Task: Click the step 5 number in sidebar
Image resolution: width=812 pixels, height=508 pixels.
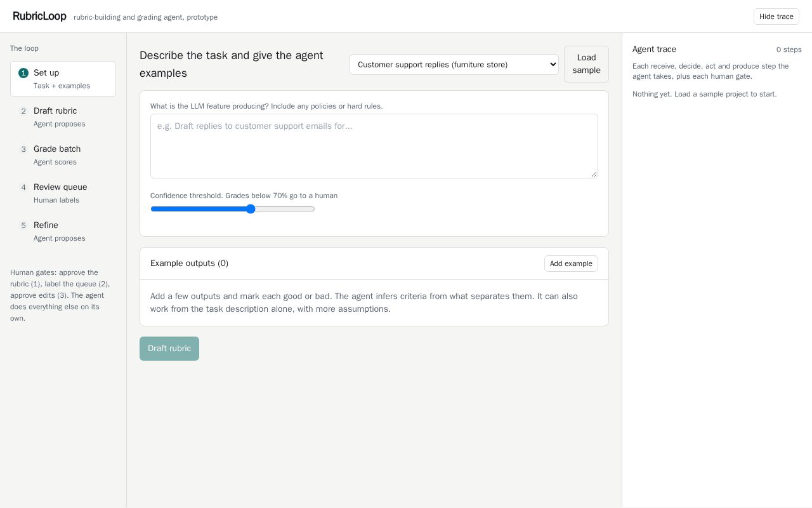Action: point(23,225)
